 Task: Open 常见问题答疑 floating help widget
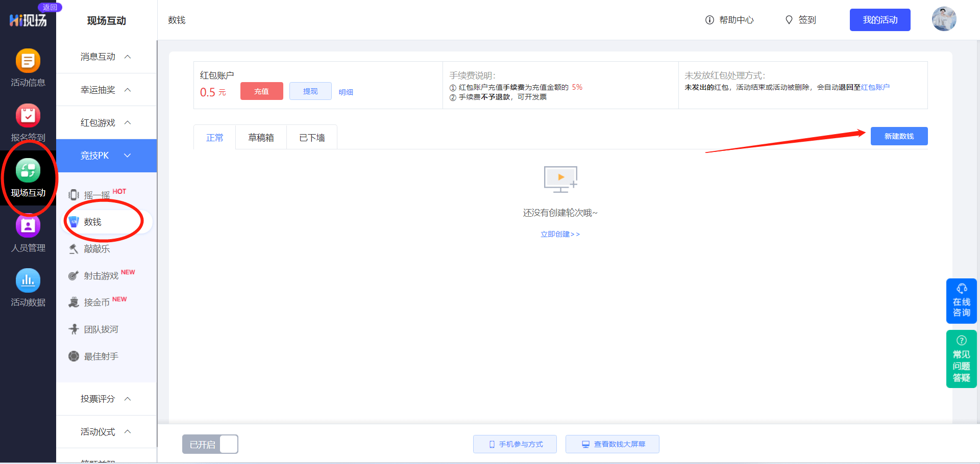[x=961, y=359]
